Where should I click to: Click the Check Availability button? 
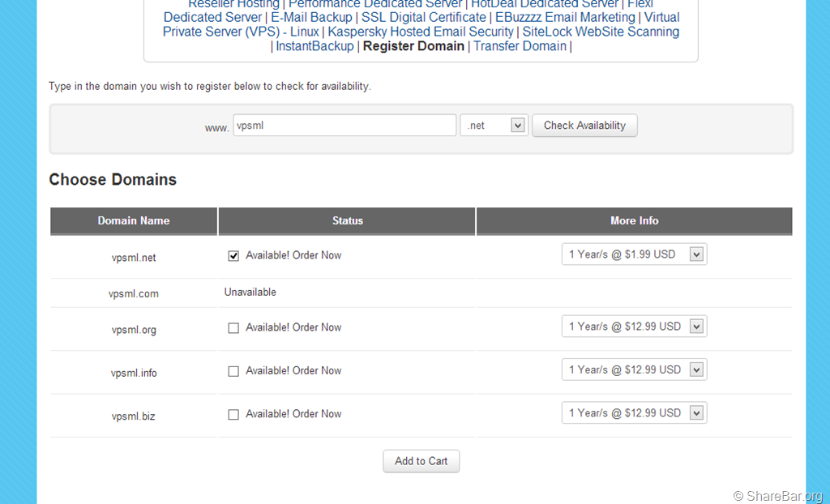(x=584, y=126)
